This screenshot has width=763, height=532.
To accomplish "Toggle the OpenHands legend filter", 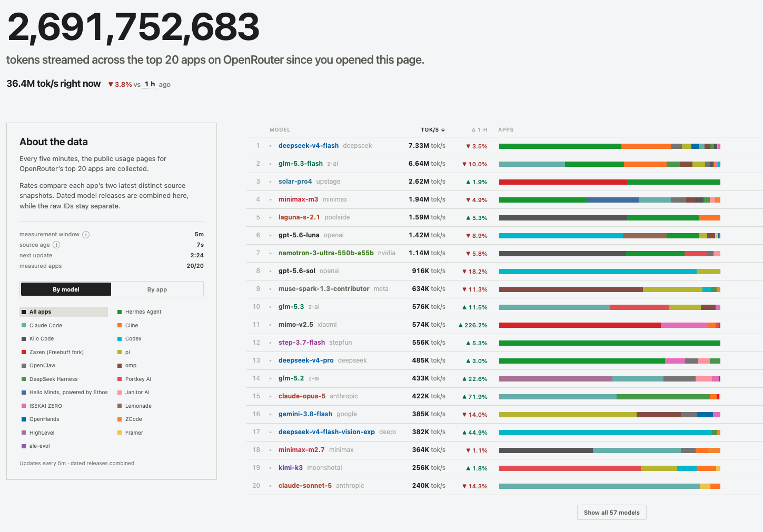I will [40, 419].
